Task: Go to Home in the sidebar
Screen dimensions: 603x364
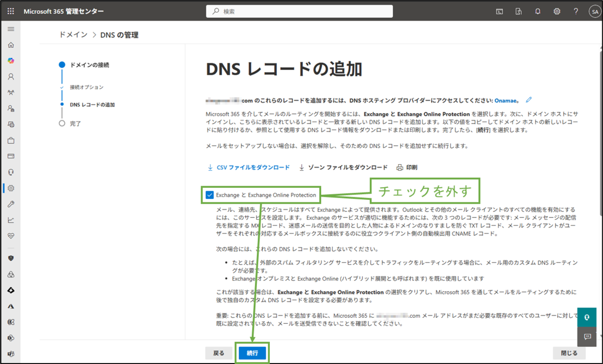Action: click(x=11, y=45)
